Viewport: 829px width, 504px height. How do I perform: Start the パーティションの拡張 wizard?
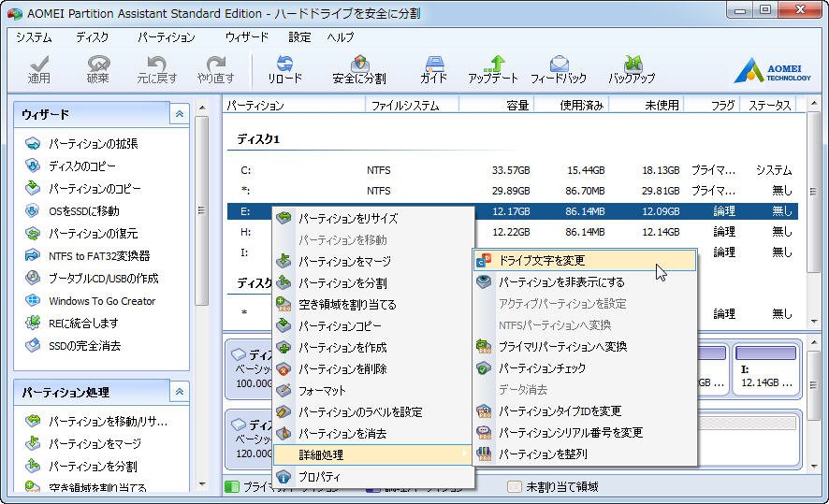tap(82, 144)
